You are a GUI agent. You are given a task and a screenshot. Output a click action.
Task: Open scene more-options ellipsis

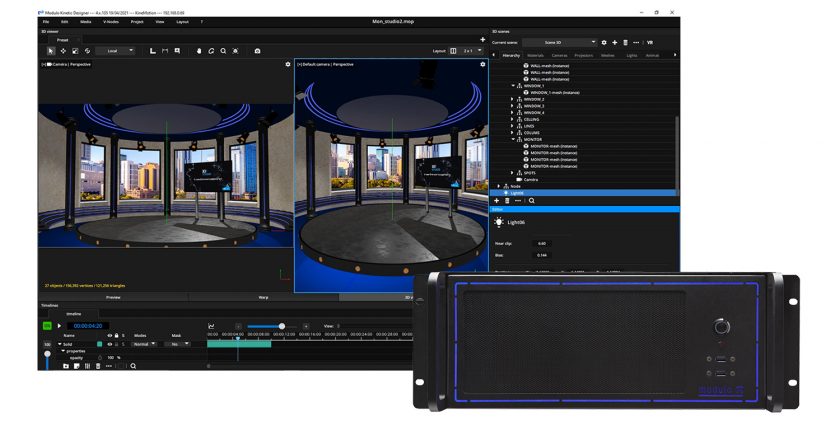point(636,42)
